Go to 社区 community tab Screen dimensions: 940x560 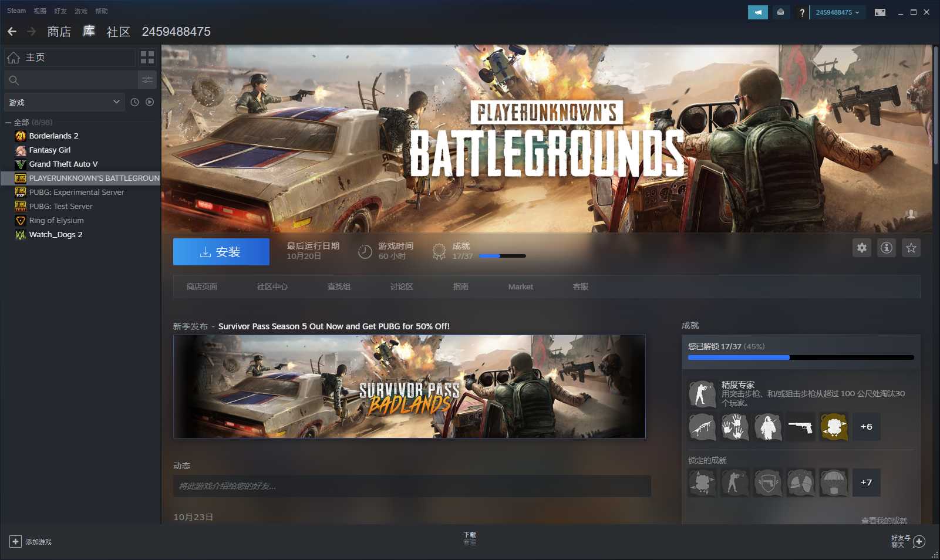118,32
